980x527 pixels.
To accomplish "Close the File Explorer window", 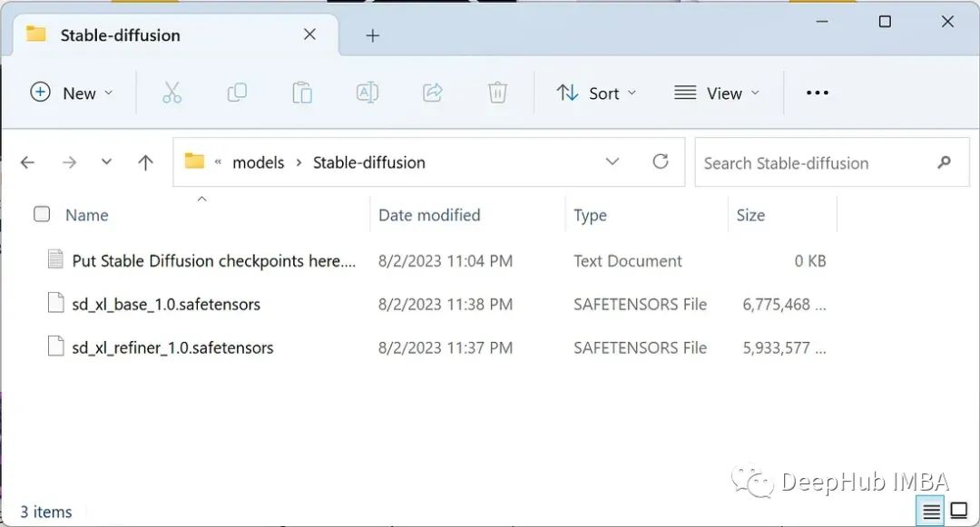I will tap(947, 21).
